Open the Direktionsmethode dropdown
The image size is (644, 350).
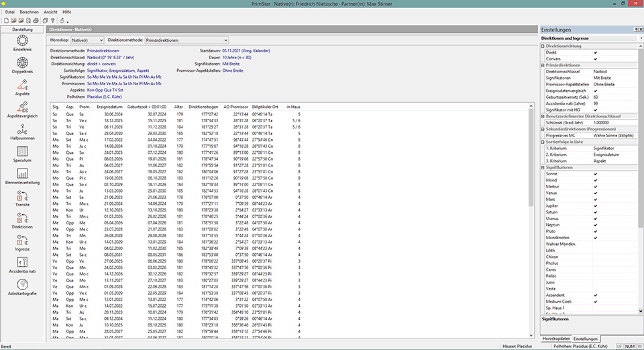tap(187, 40)
